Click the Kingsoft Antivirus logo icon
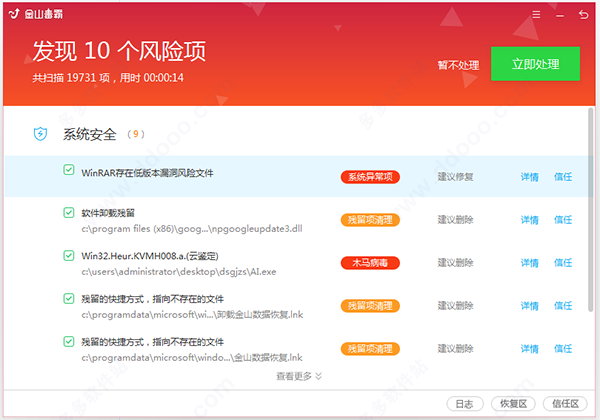600x420 pixels. tap(14, 14)
